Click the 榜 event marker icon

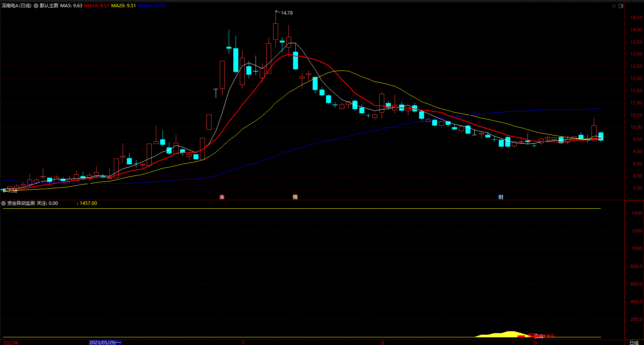coord(295,197)
